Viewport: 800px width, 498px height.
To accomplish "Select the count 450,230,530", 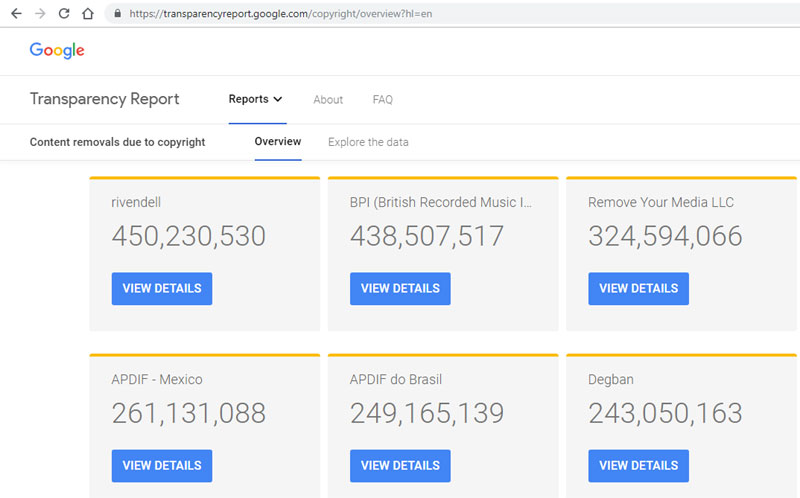I will click(x=189, y=236).
